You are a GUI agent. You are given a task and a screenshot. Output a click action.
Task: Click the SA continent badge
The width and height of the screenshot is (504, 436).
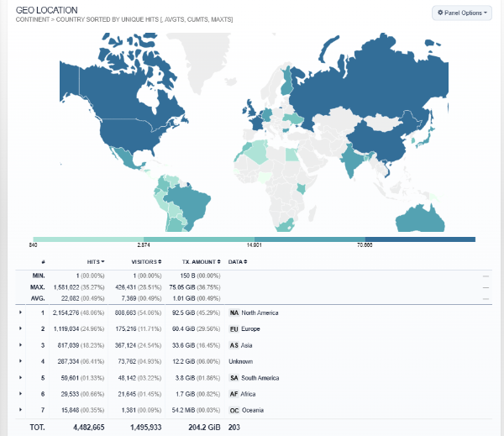[x=234, y=378]
